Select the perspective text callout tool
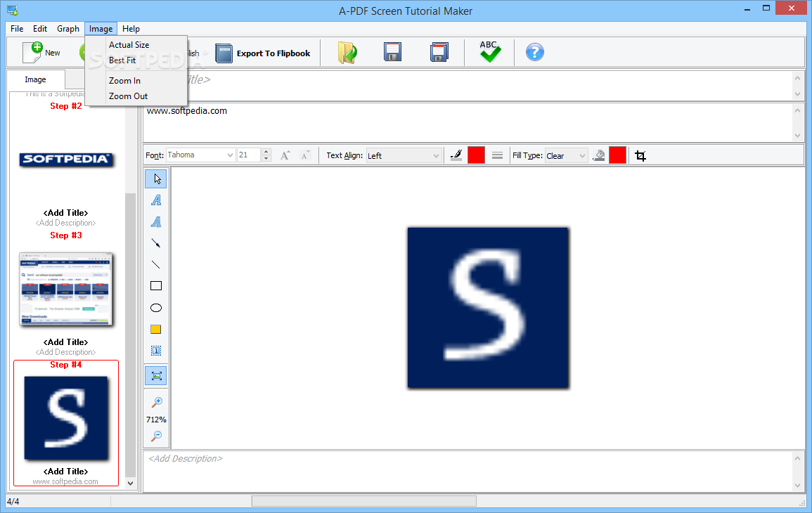Viewport: 812px width, 513px height. (x=156, y=222)
